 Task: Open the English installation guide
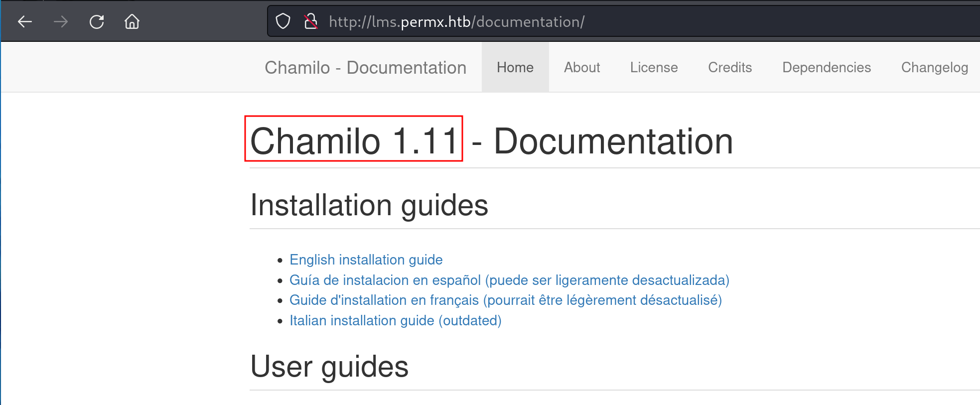pyautogui.click(x=366, y=260)
